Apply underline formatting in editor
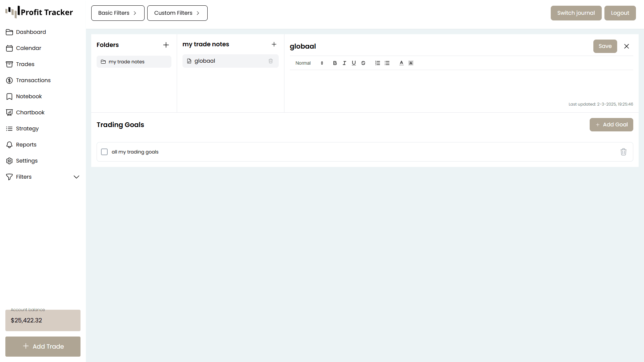644x362 pixels. point(354,63)
